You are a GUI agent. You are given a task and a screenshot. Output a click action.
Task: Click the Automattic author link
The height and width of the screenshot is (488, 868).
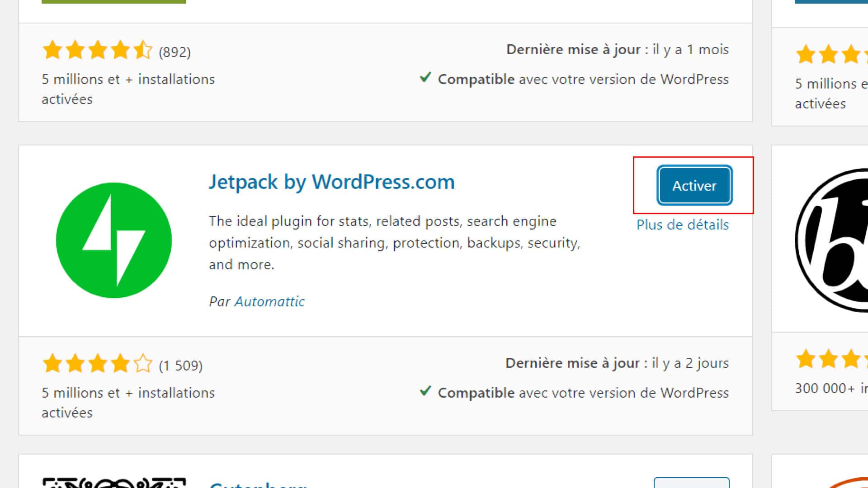point(269,301)
